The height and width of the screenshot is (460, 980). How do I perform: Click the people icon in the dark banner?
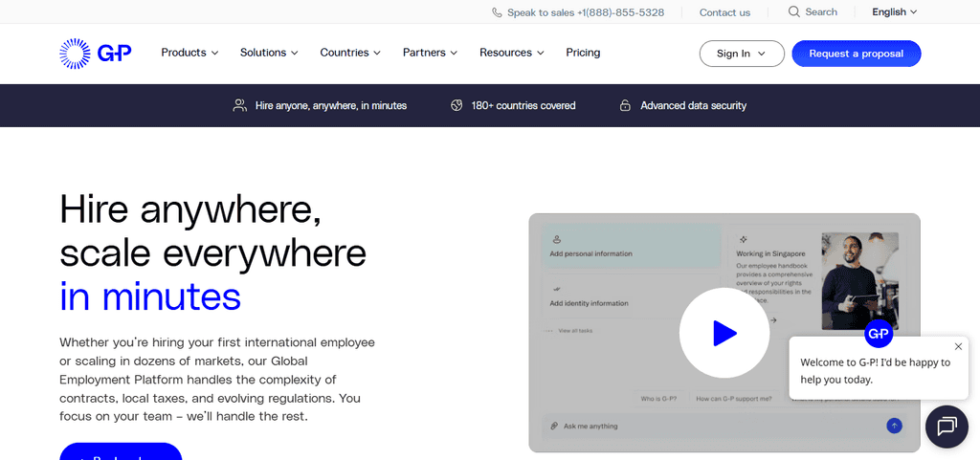[x=239, y=105]
